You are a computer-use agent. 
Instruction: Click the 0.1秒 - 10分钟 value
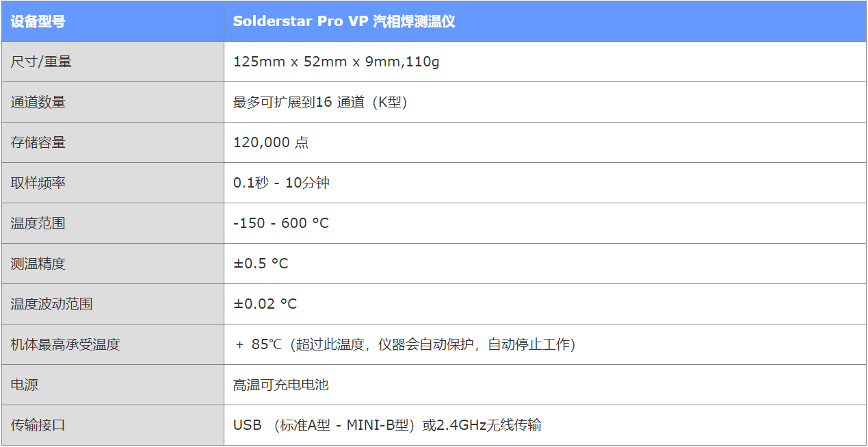click(x=281, y=183)
